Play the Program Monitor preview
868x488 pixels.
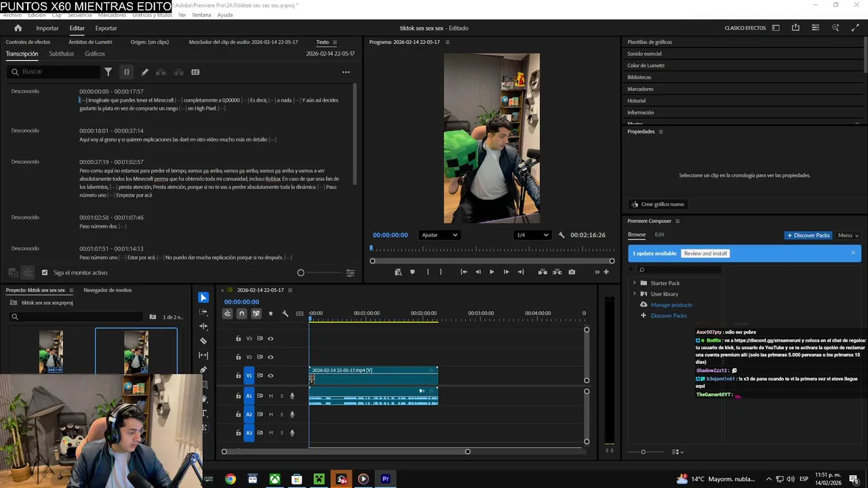492,272
